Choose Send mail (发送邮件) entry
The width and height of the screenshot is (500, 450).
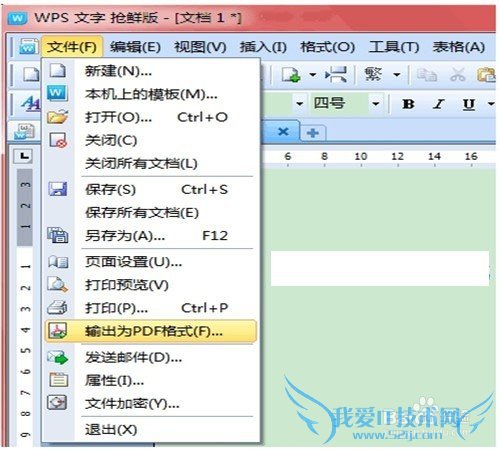[x=151, y=358]
